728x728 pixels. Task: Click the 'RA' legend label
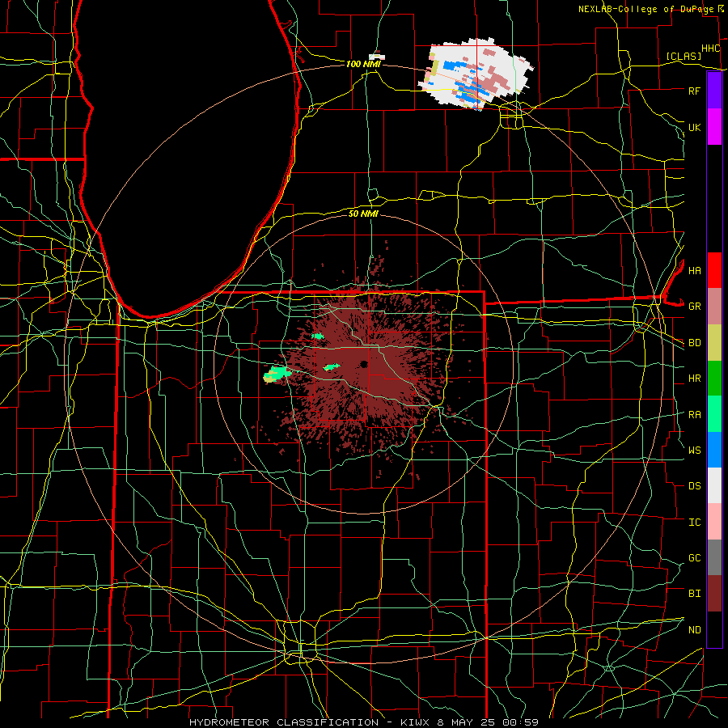[694, 415]
